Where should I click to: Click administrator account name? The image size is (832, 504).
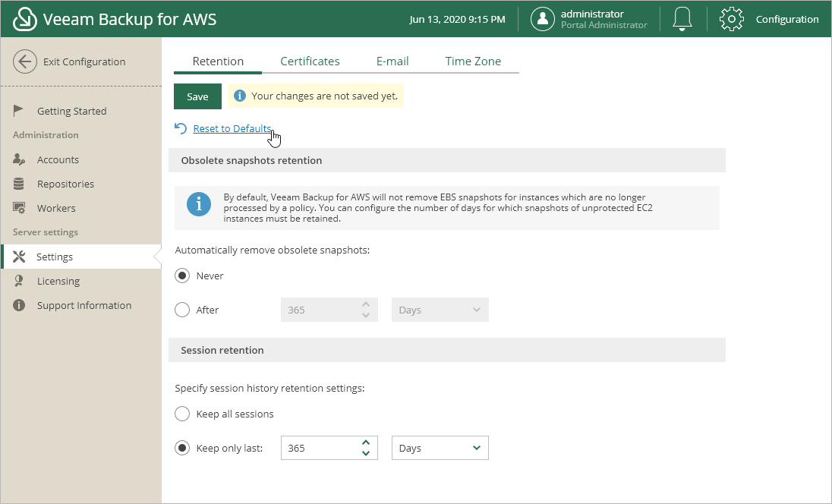point(592,14)
